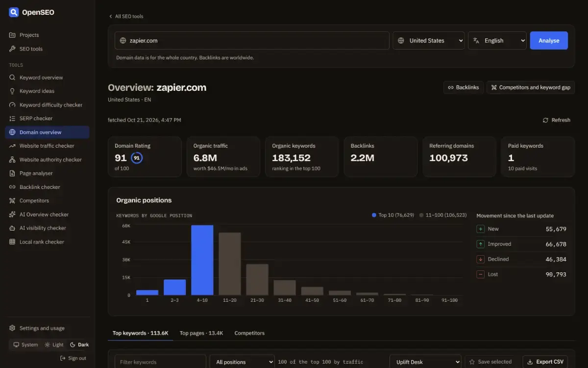Open the United States country dropdown
588x368 pixels.
tap(429, 41)
